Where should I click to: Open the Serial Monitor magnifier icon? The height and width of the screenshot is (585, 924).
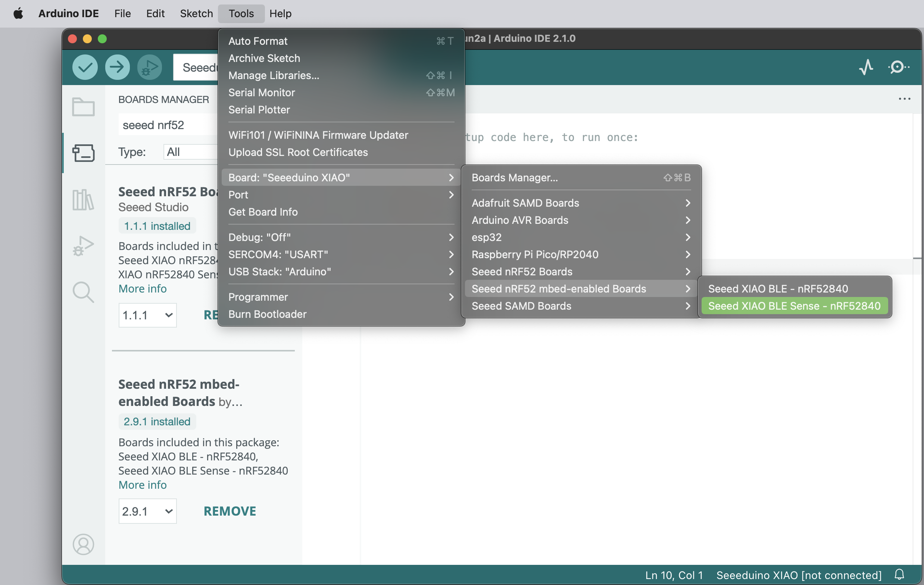898,67
